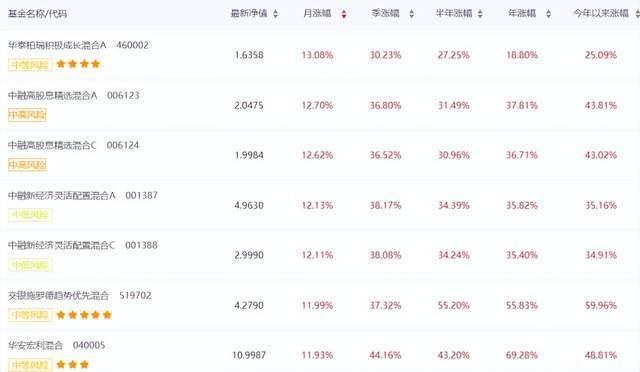Select 中融新经济灵活配置混合C fund
This screenshot has width=640, height=372.
tap(62, 245)
